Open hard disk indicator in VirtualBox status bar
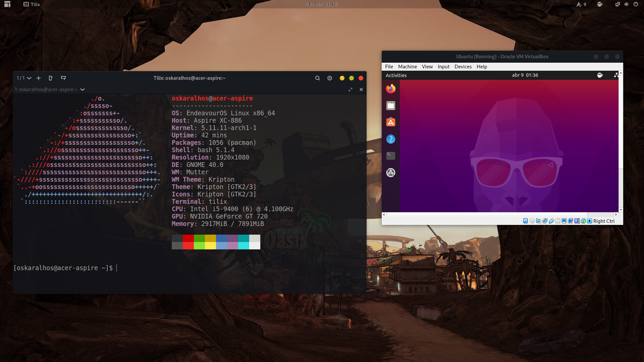Screen dimensions: 644x362 click(x=526, y=221)
